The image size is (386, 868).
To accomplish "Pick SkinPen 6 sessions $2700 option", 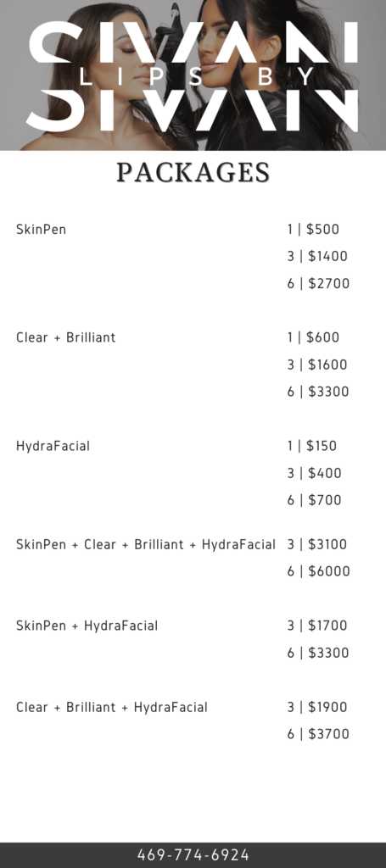I will pos(318,283).
